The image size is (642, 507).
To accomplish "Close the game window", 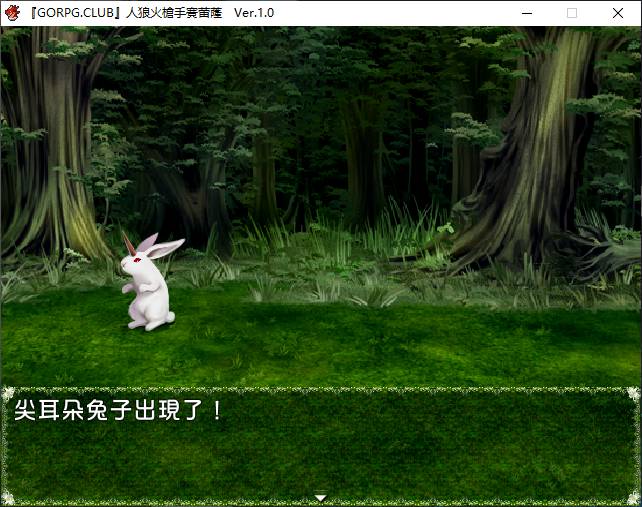I will (618, 12).
